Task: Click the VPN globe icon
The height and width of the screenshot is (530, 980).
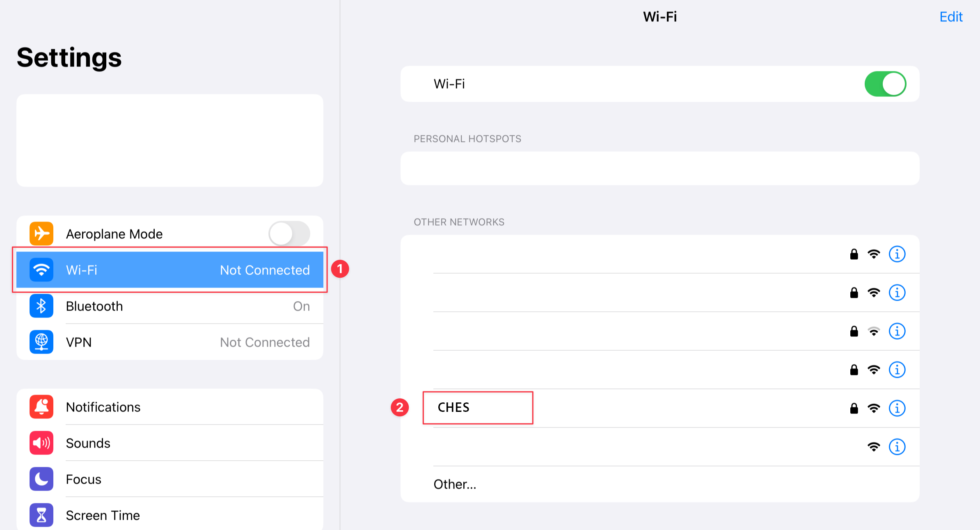Action: coord(41,342)
